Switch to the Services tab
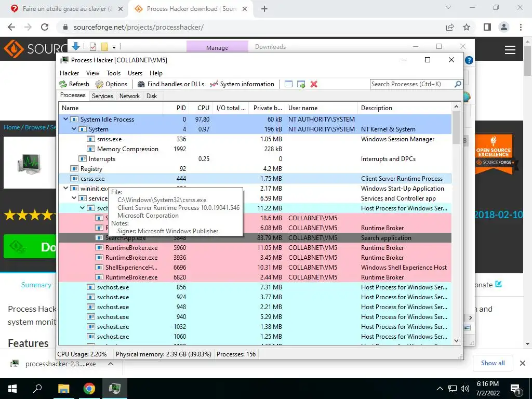The height and width of the screenshot is (399, 532). click(x=102, y=96)
